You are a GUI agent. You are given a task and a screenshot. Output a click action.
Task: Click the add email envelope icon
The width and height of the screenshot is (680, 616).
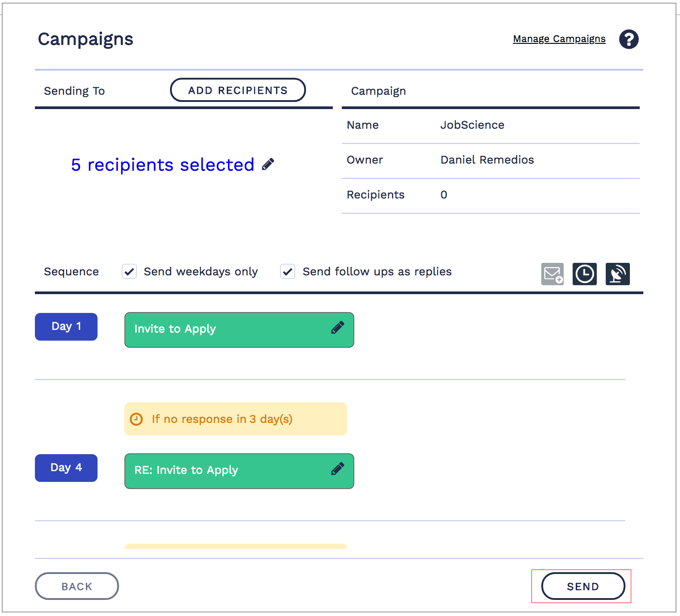coord(552,274)
